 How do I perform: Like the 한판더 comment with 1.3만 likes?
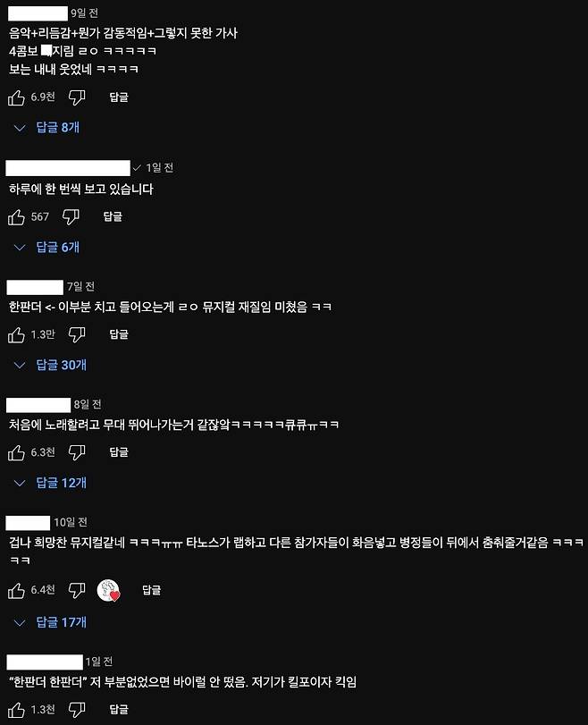pyautogui.click(x=16, y=334)
